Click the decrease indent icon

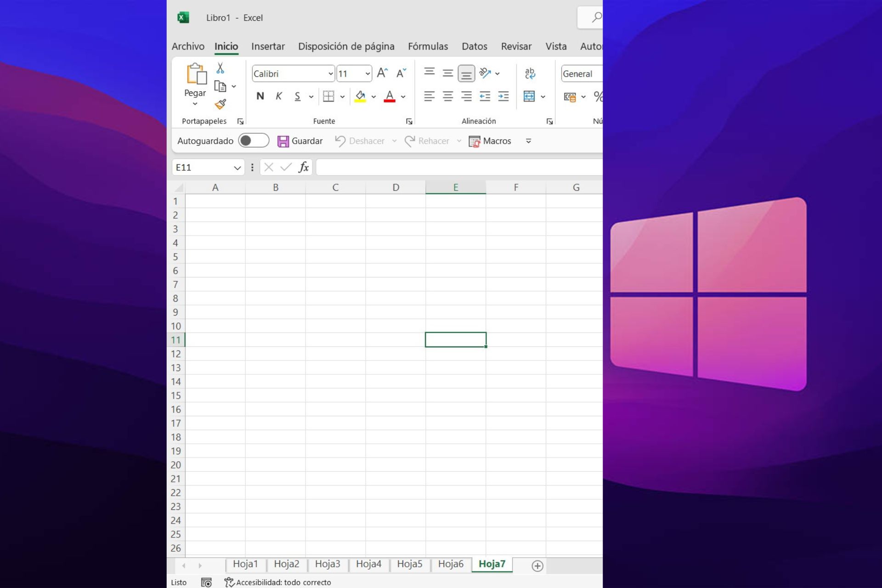click(485, 96)
